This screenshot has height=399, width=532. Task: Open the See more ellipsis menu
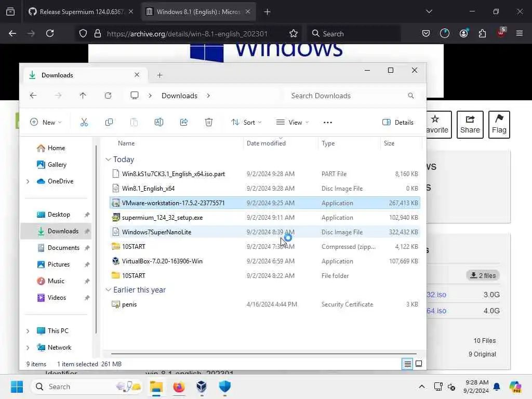coord(328,123)
